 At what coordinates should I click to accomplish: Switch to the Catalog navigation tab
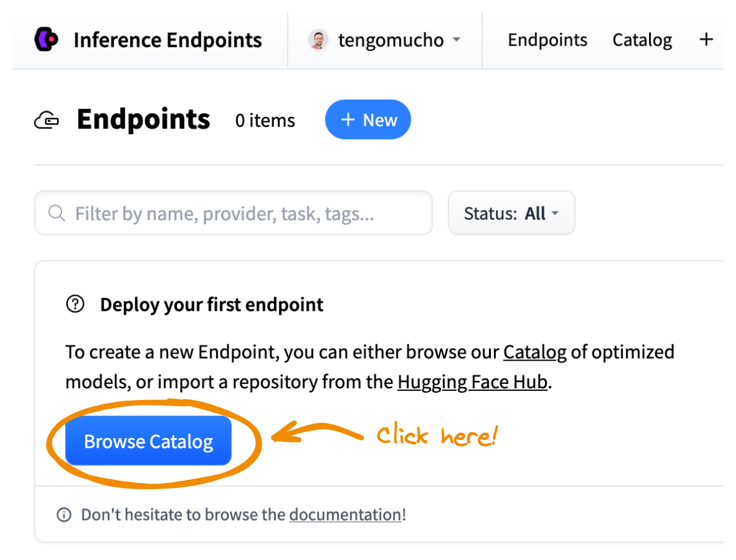pyautogui.click(x=642, y=39)
